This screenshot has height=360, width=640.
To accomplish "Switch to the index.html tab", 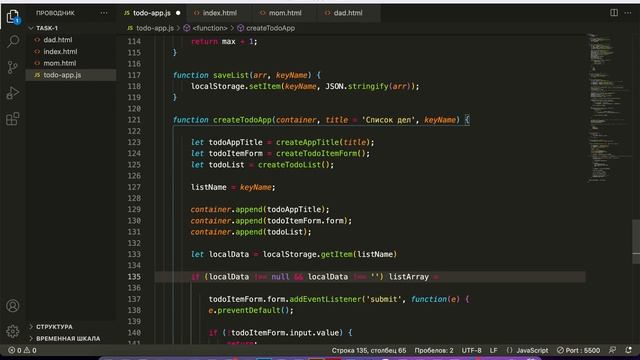I will pos(219,13).
